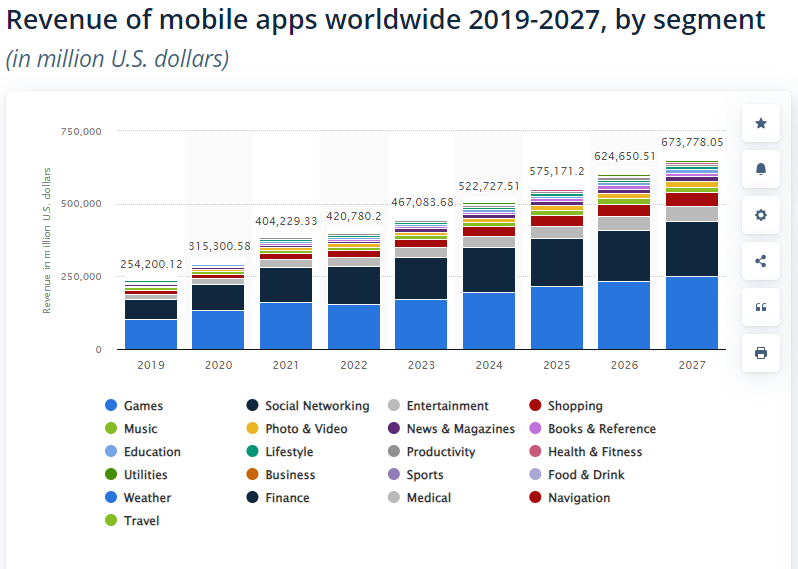This screenshot has width=798, height=569.
Task: Click the Finance legend label
Action: (287, 497)
